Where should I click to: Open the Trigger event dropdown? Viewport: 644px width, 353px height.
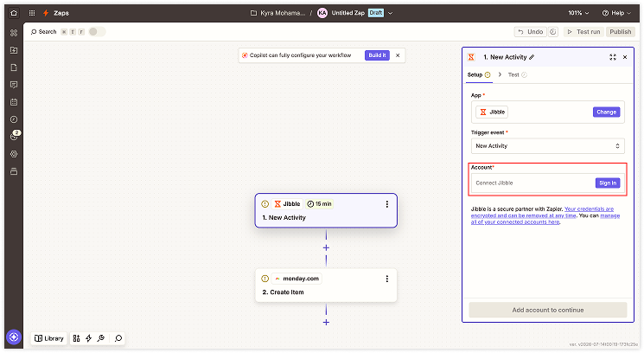pyautogui.click(x=547, y=146)
